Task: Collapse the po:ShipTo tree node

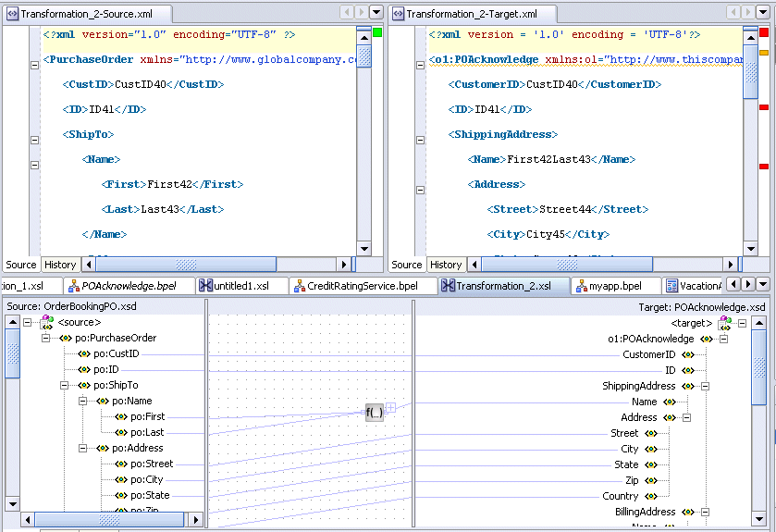Action: click(65, 385)
